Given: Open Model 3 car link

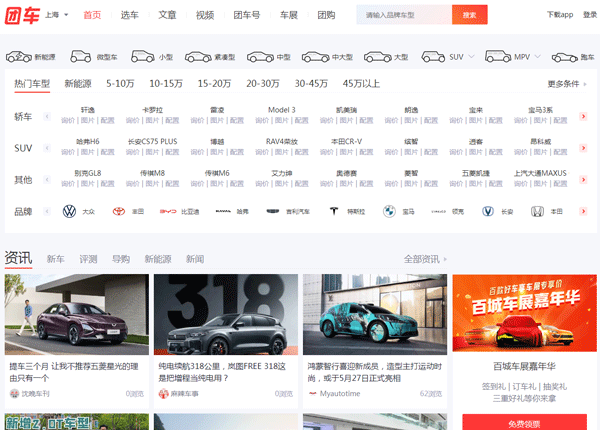Looking at the screenshot, I should [282, 110].
